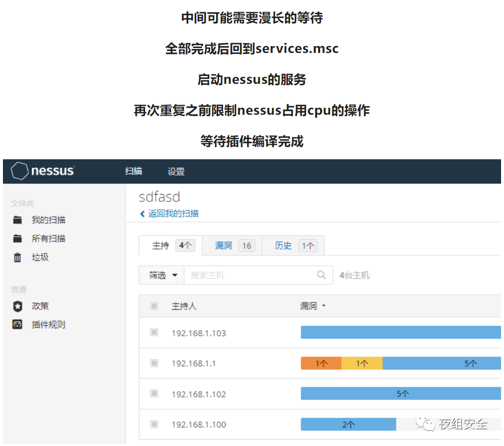The image size is (504, 446).
Task: Open the 所有扫描 folder icon
Action: point(17,239)
